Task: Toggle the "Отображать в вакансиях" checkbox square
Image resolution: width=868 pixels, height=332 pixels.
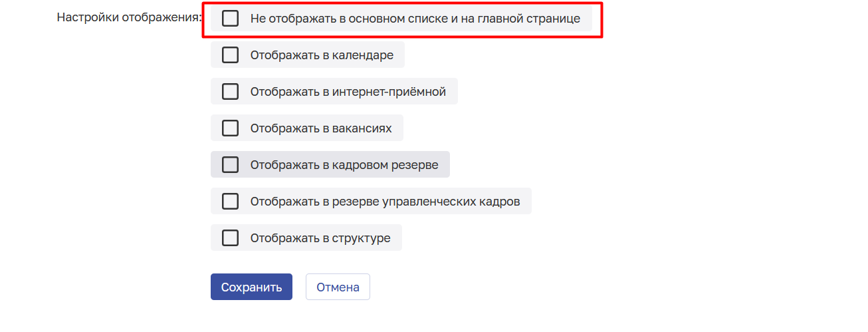Action: coord(230,128)
